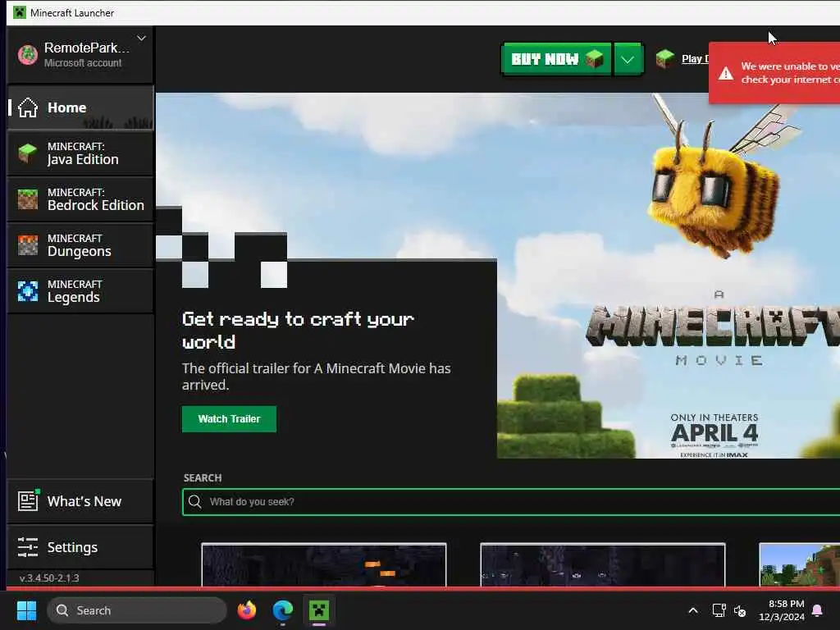Open What's New section
This screenshot has width=840, height=630.
[80, 501]
